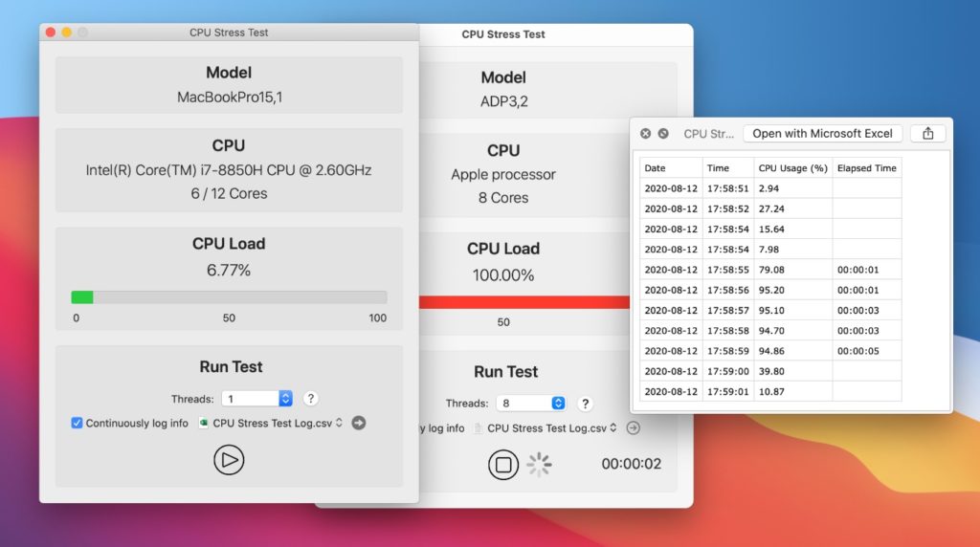Stop the running test in the ADP3,2 window

503,465
